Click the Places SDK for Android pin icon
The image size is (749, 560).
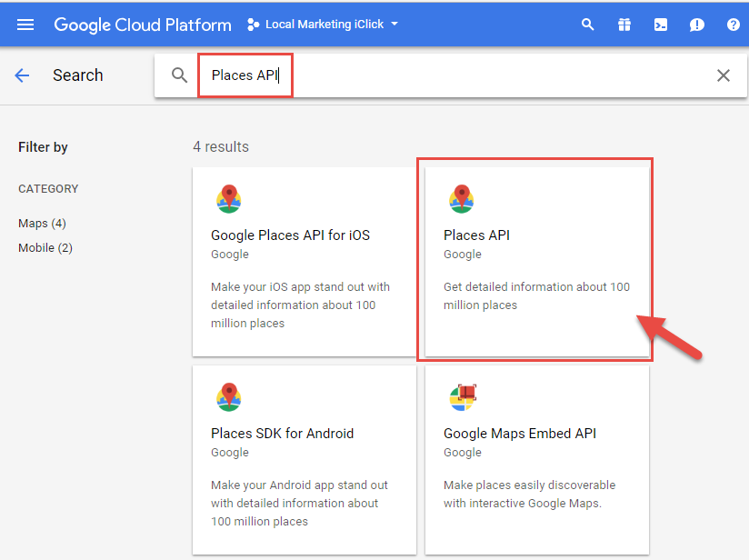click(x=229, y=397)
